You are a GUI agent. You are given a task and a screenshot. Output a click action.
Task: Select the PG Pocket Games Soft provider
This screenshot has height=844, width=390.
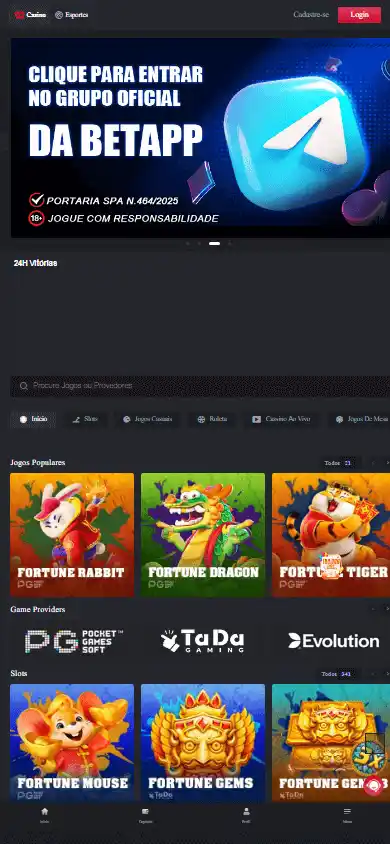tap(74, 641)
